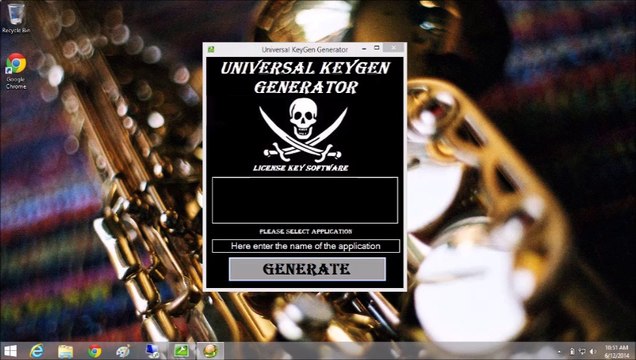This screenshot has height=360, width=636.
Task: Open the computer monitors taskbar icon
Action: [153, 351]
